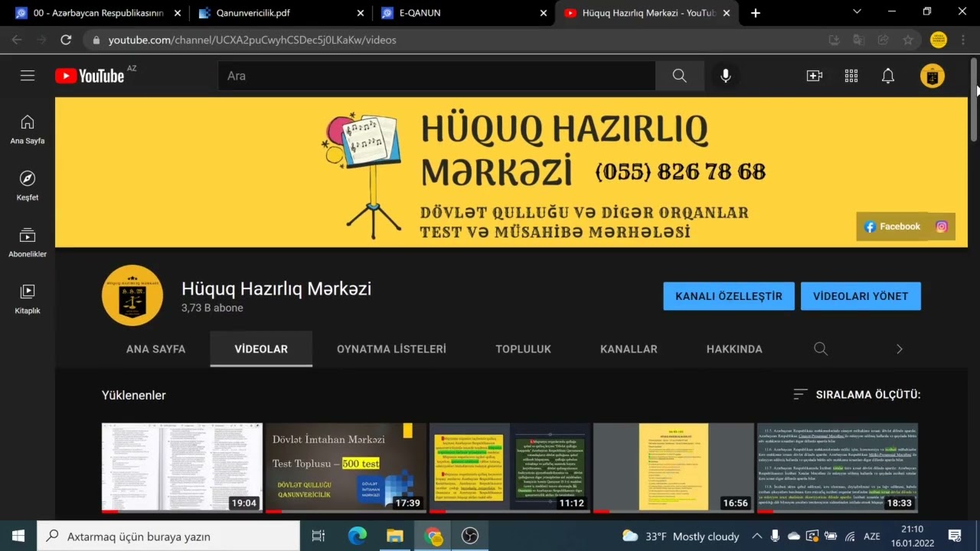Open Kitaplık in the sidebar

click(28, 299)
